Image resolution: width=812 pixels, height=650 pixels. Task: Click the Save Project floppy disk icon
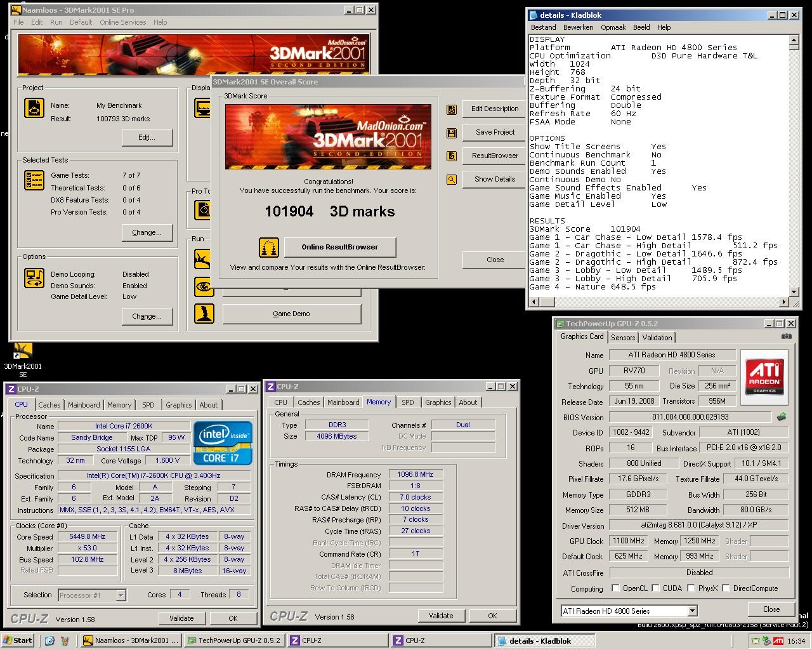(452, 133)
